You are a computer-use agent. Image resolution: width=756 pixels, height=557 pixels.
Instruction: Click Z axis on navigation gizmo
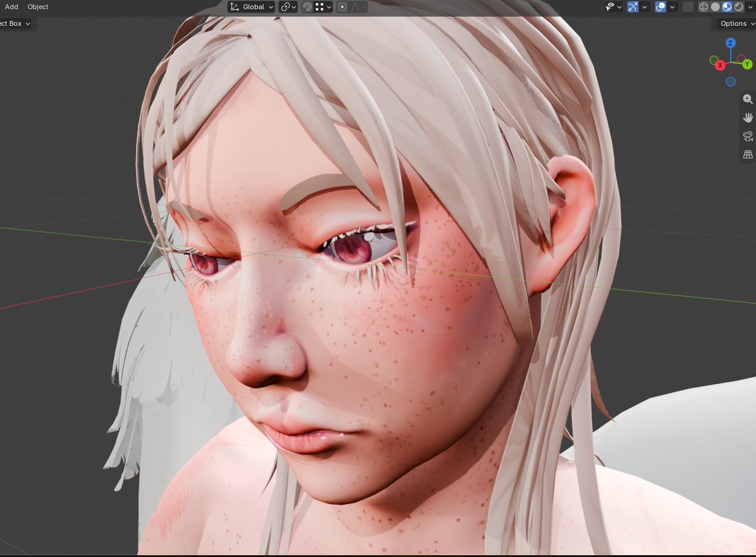pos(730,43)
